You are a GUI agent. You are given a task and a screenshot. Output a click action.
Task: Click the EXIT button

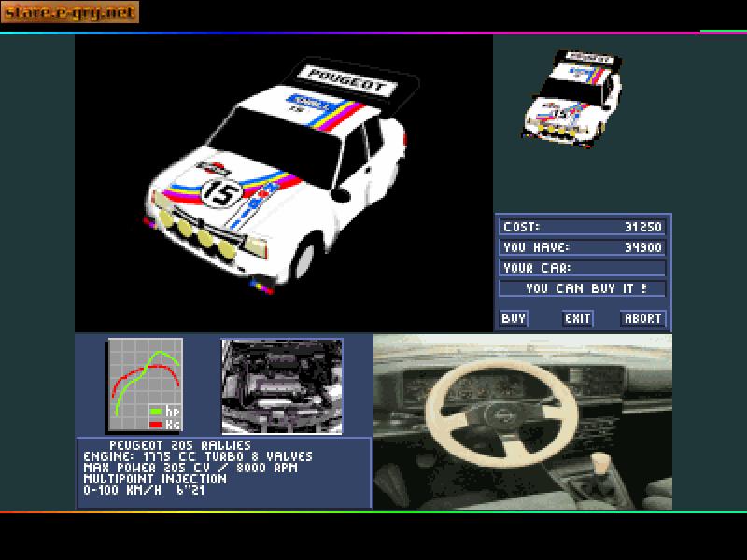click(577, 318)
